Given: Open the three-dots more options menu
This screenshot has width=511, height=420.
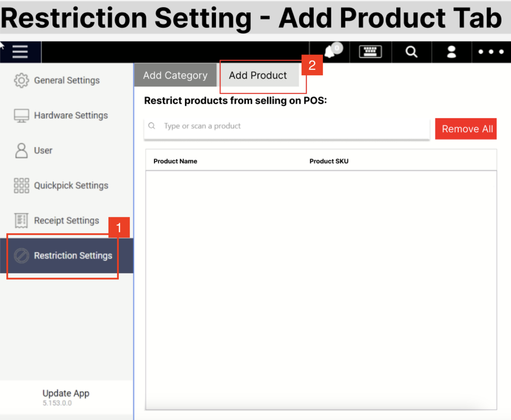Looking at the screenshot, I should 491,52.
